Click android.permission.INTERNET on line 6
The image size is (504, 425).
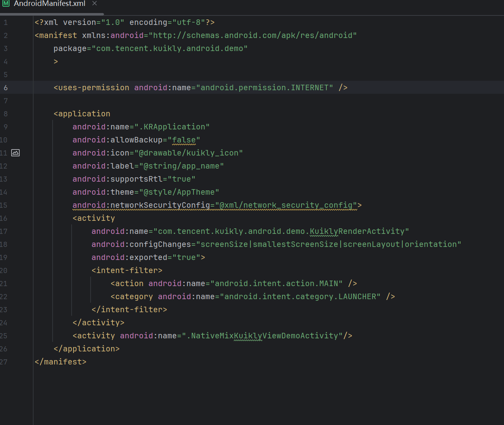click(265, 88)
